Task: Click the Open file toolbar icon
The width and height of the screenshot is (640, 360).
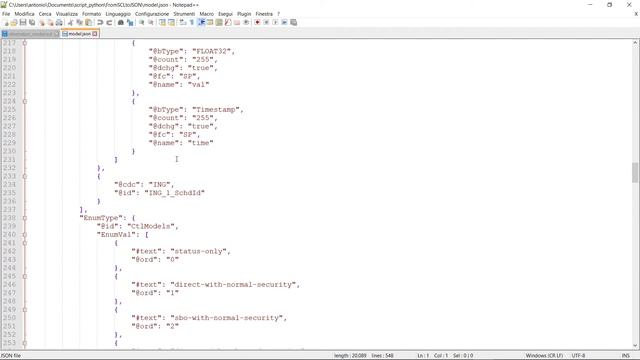Action: tap(14, 22)
